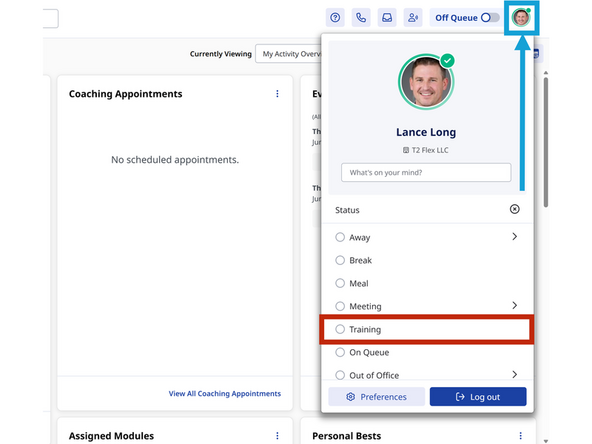Click the Status heading label

(x=347, y=210)
